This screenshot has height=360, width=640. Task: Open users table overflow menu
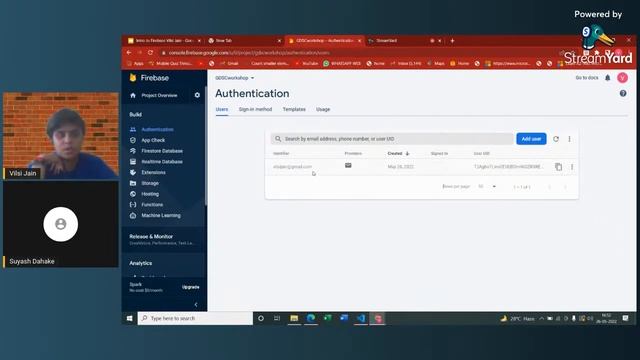[569, 139]
